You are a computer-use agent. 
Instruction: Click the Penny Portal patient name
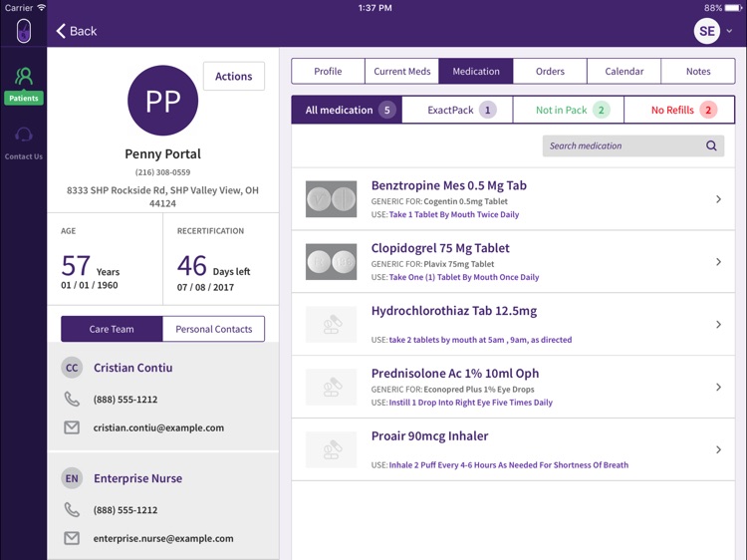pyautogui.click(x=163, y=153)
